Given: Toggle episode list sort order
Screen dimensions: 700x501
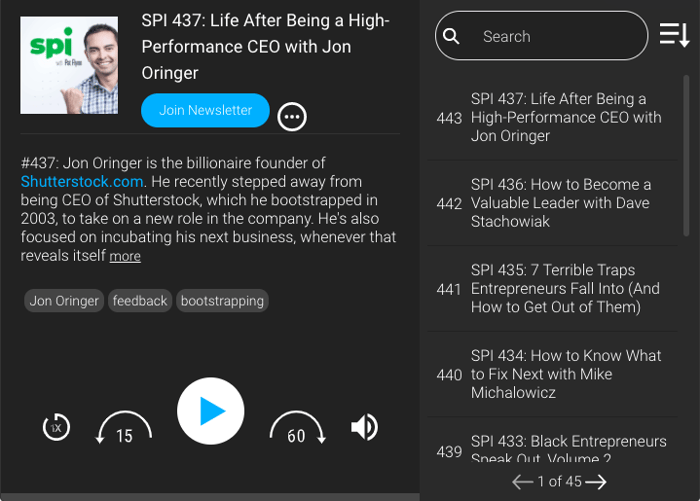Looking at the screenshot, I should click(674, 36).
